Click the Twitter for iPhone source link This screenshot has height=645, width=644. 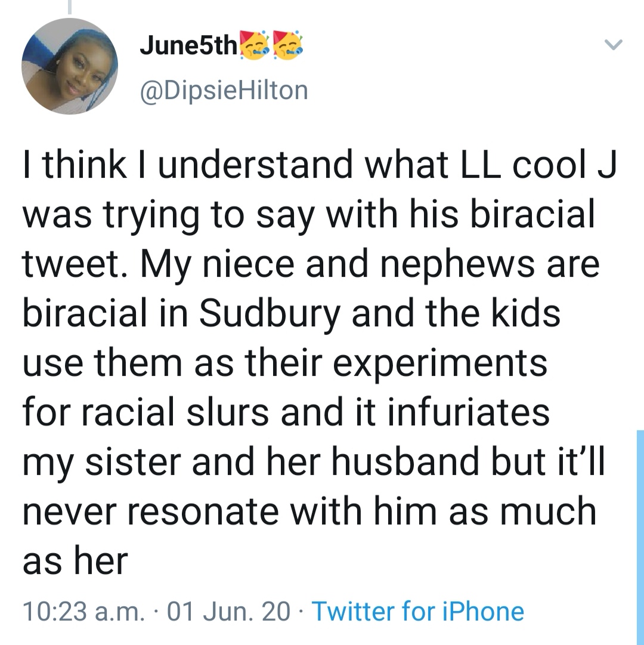coord(418,612)
